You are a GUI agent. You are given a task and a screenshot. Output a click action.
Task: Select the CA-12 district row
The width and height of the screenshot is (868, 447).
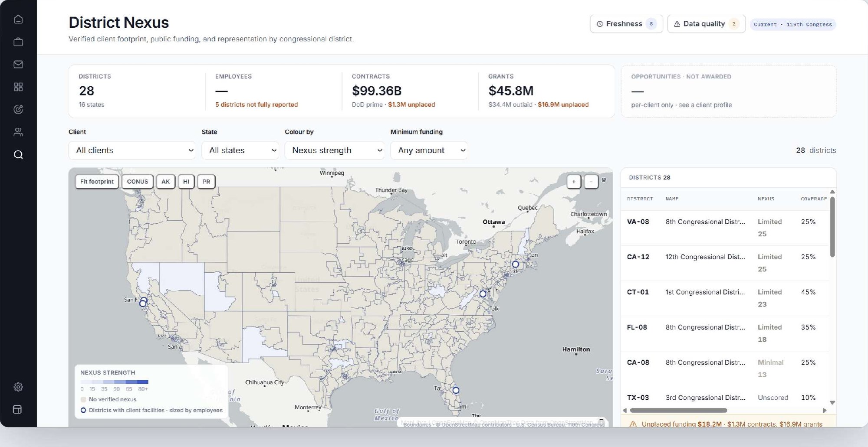tap(725, 263)
